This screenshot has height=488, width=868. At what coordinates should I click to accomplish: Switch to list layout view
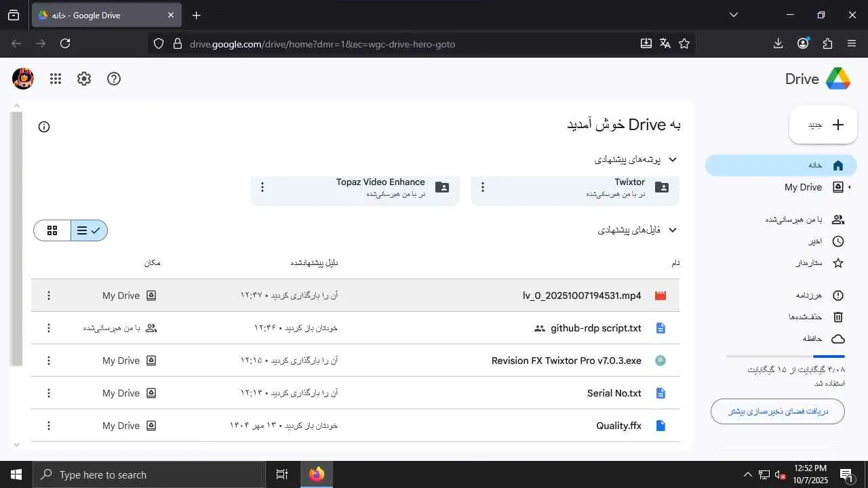(x=89, y=230)
